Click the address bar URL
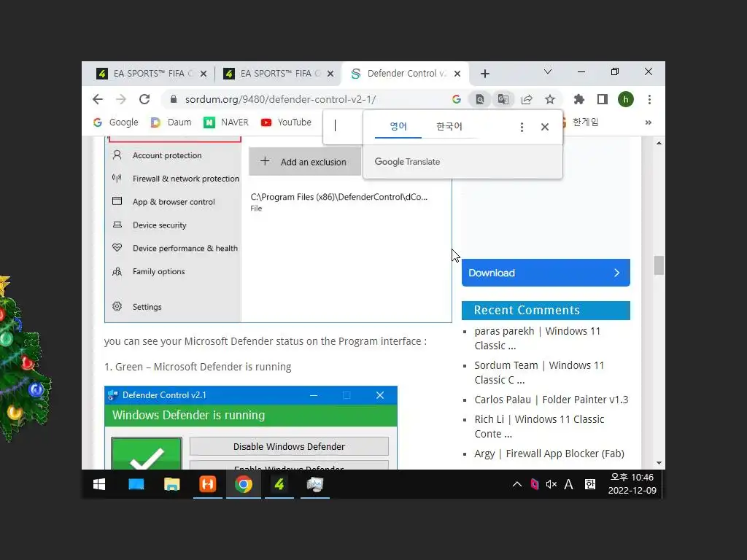This screenshot has height=560, width=747. coord(280,99)
